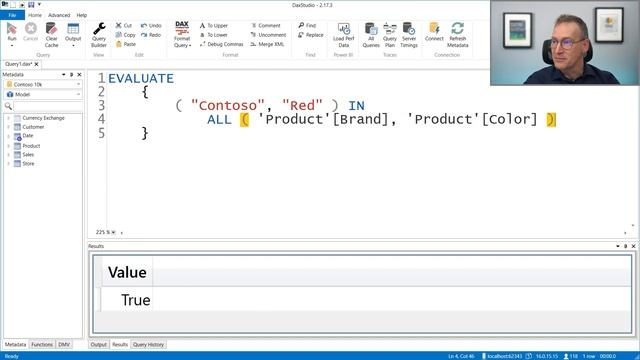
Task: Click the EVALUATE keyword in editor
Action: pos(141,78)
